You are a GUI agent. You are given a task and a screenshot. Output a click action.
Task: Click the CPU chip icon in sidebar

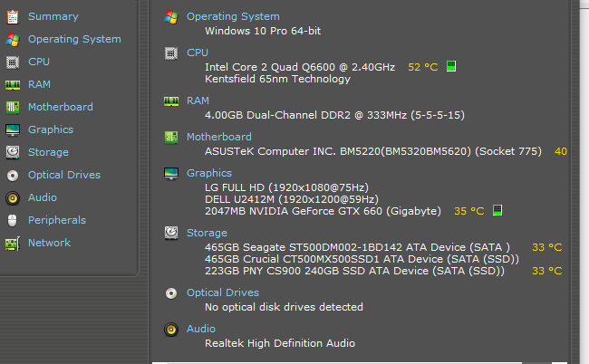click(x=13, y=62)
